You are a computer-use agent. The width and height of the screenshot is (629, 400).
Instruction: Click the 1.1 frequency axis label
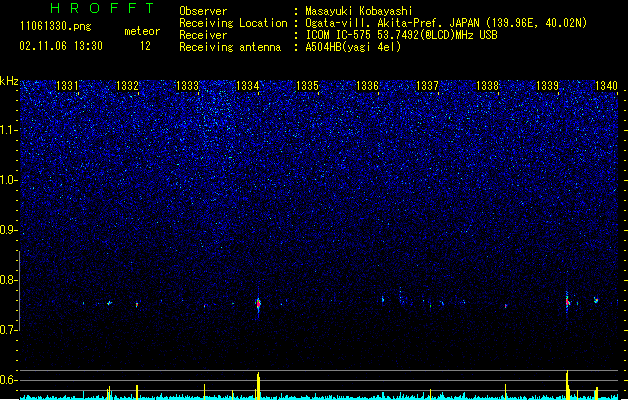8,130
